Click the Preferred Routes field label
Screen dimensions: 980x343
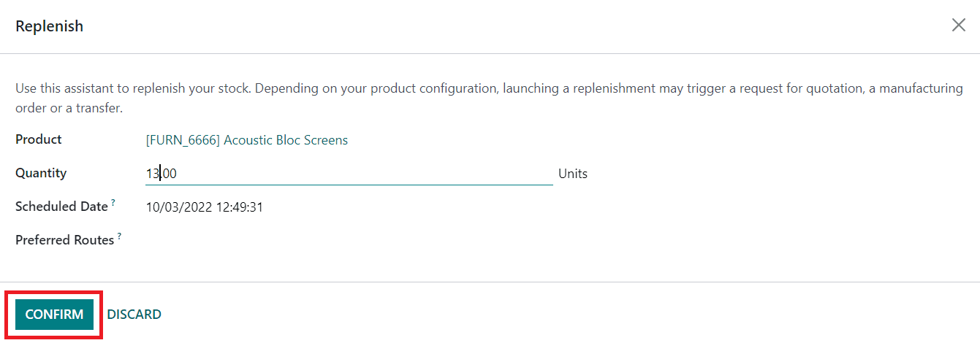pyautogui.click(x=64, y=240)
